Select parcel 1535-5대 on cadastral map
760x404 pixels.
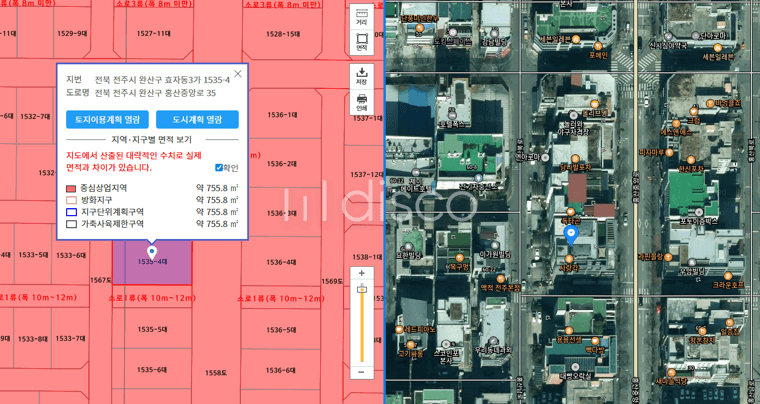point(152,330)
